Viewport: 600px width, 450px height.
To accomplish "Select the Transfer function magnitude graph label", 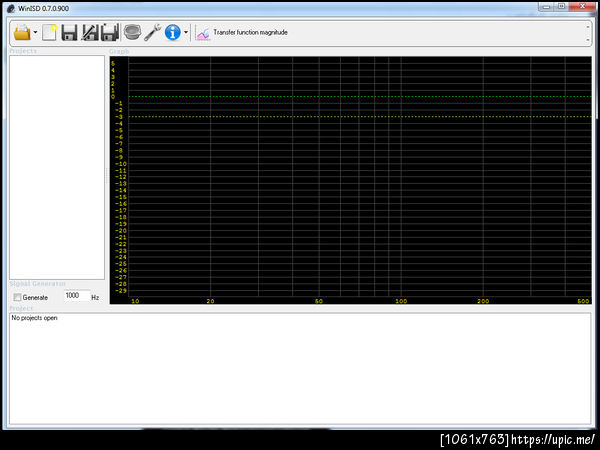I will tap(250, 33).
